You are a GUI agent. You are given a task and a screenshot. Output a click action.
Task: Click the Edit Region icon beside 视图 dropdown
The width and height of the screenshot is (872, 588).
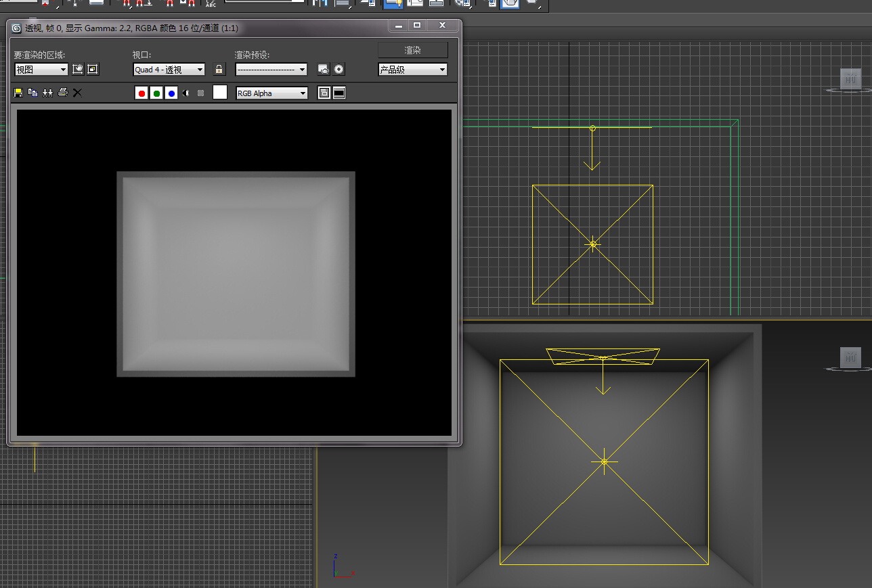pyautogui.click(x=78, y=69)
